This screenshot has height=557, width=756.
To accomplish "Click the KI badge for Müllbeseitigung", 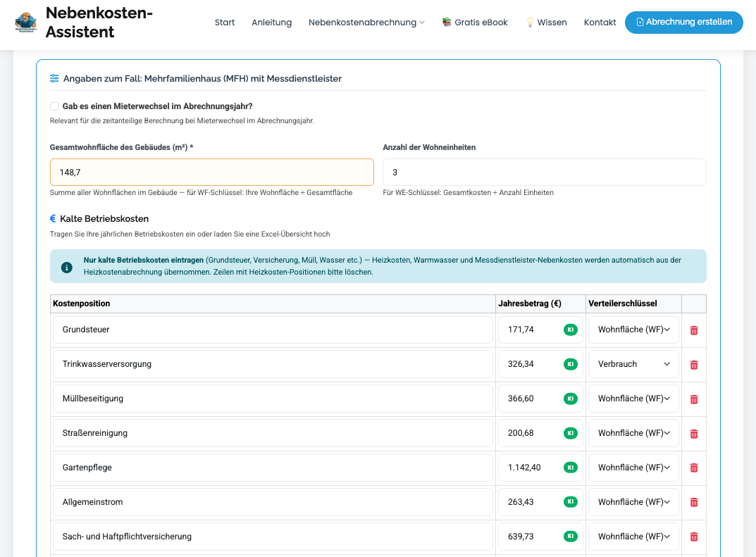I will pyautogui.click(x=571, y=399).
